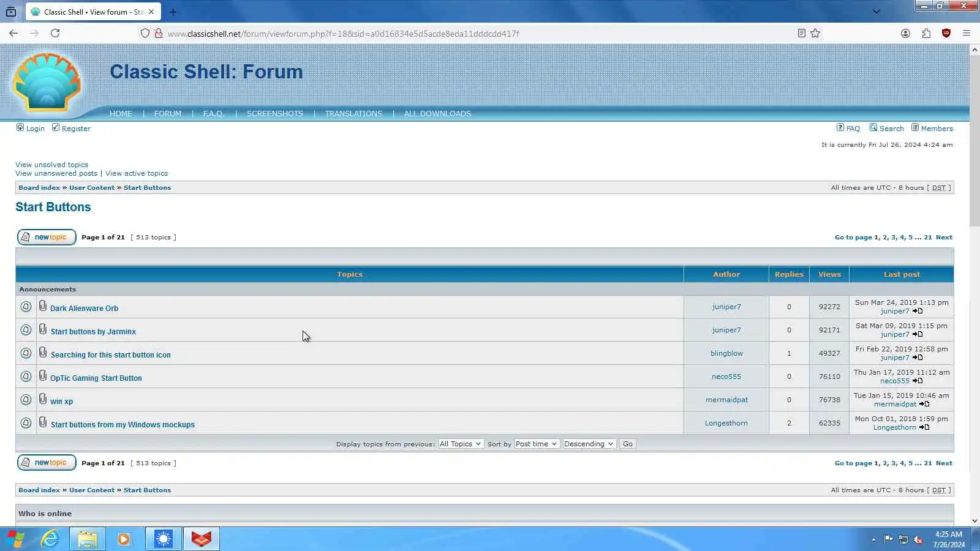This screenshot has height=551, width=980.
Task: Click the attachment paperclip on OpTic Gaming Start Button
Action: (43, 375)
